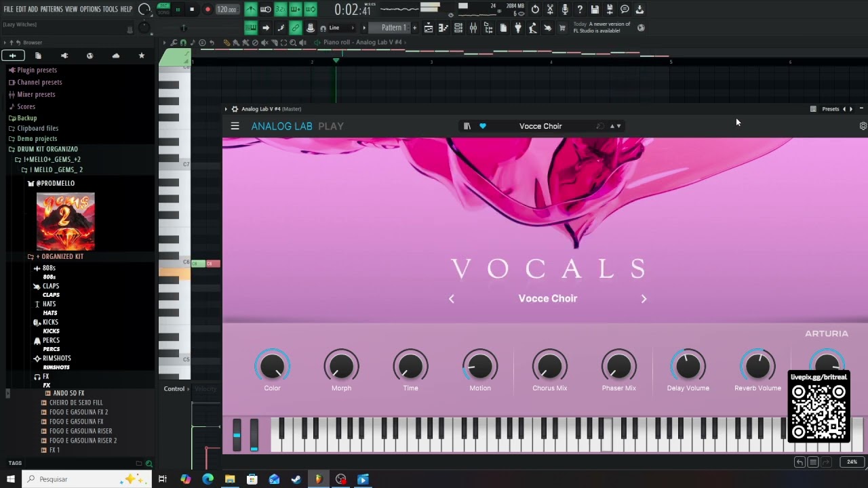Toggle loop recording
868x488 pixels.
(311, 9)
